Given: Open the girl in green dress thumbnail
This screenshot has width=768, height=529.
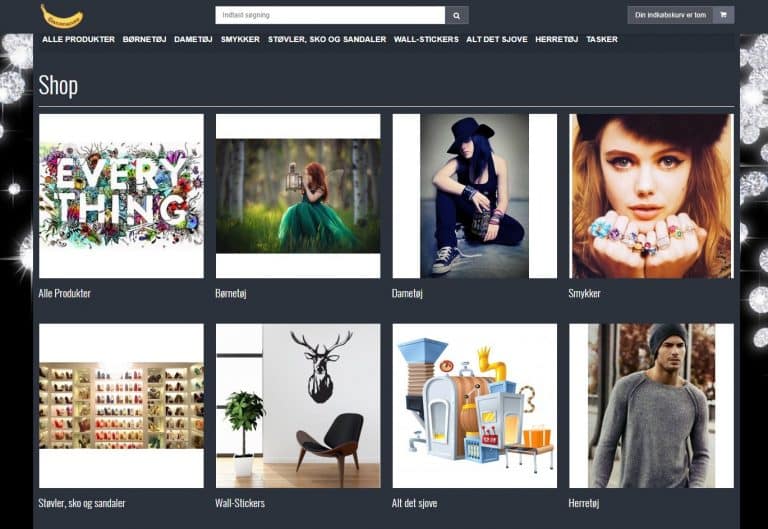Looking at the screenshot, I should tap(298, 196).
